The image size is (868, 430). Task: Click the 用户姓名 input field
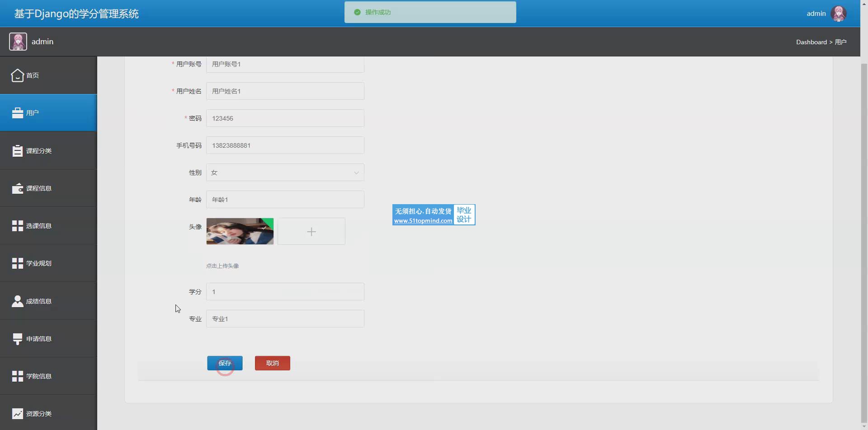coord(285,91)
